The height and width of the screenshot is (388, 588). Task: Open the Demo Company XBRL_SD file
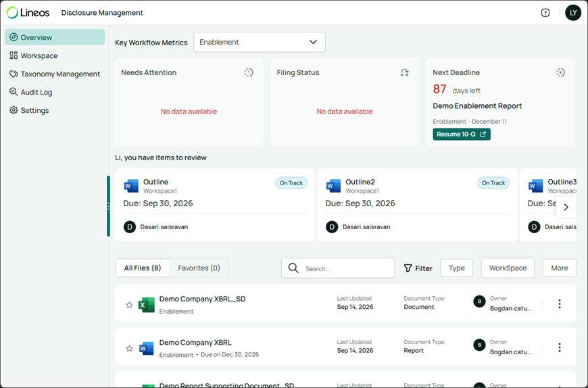[203, 299]
